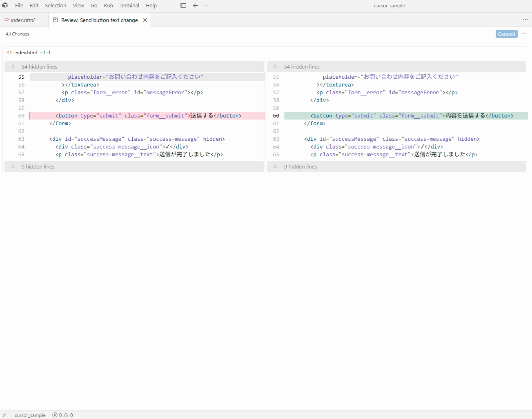Screen dimensions: 532x419
Task: Click the added line 60 with 内容を送信する
Action: click(406, 116)
